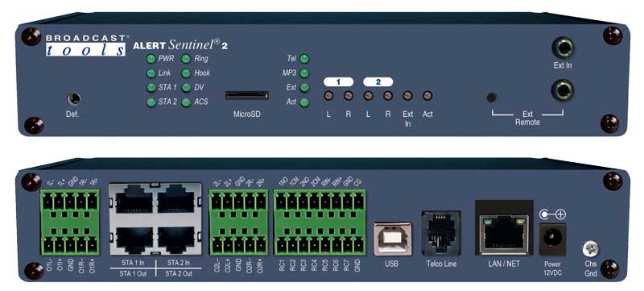Click the Ext In top jack
644x291 pixels.
[x=562, y=48]
